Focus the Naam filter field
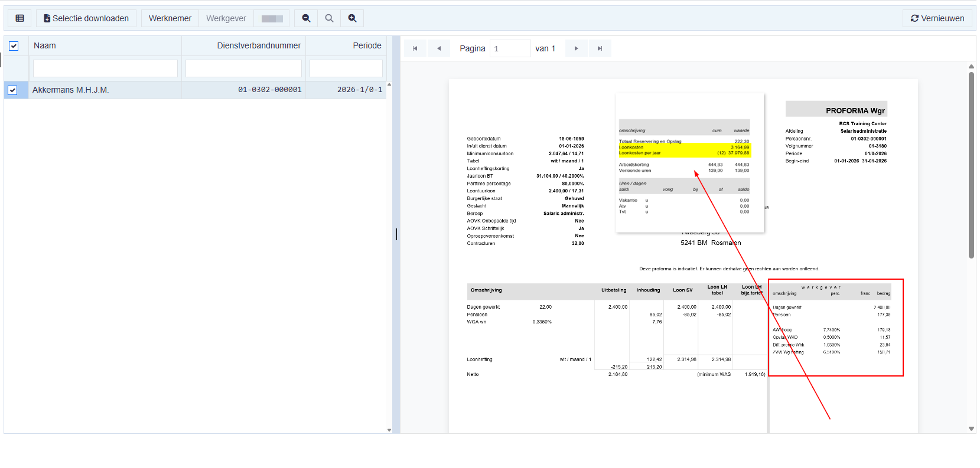Screen dimensions: 980x468 [105, 68]
